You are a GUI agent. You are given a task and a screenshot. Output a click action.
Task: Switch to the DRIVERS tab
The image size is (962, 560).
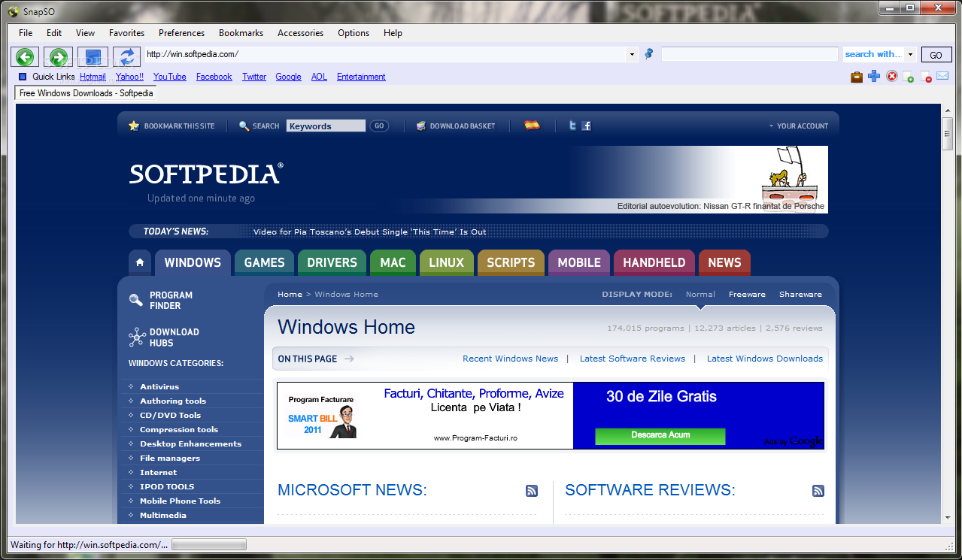[332, 262]
